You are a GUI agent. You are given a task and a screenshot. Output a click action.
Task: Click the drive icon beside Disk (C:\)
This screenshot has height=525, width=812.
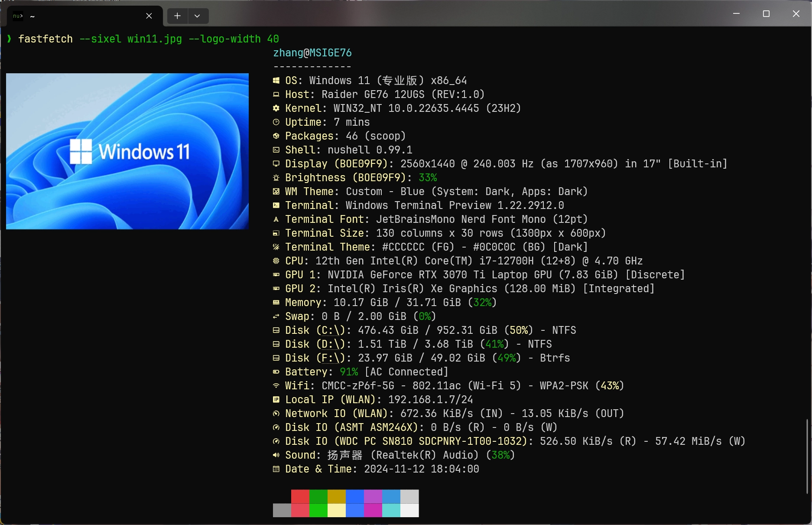276,330
